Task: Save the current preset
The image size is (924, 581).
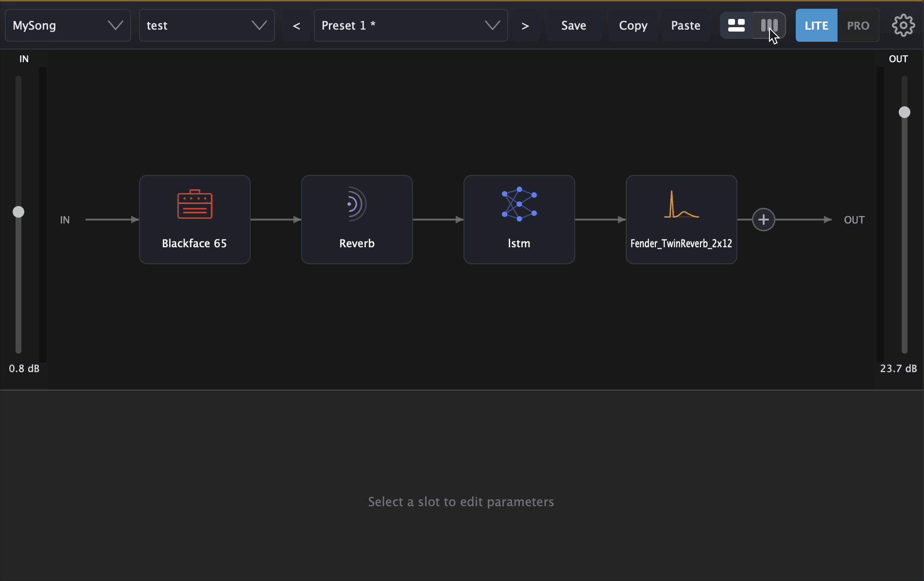Action: 574,25
